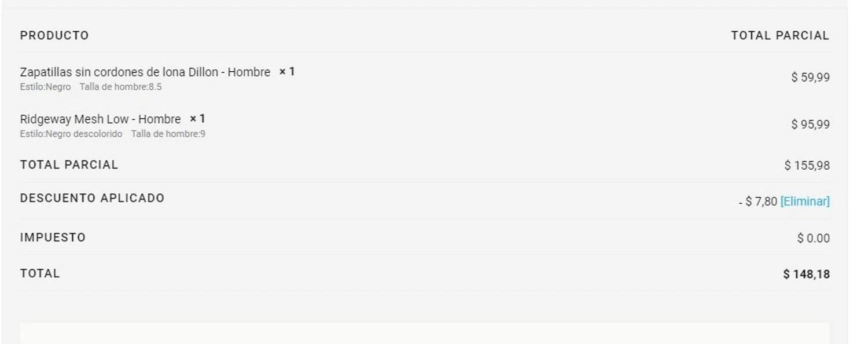868x344 pixels.
Task: Click the Ridgeway Mesh Low - Hombre product name
Action: [100, 119]
